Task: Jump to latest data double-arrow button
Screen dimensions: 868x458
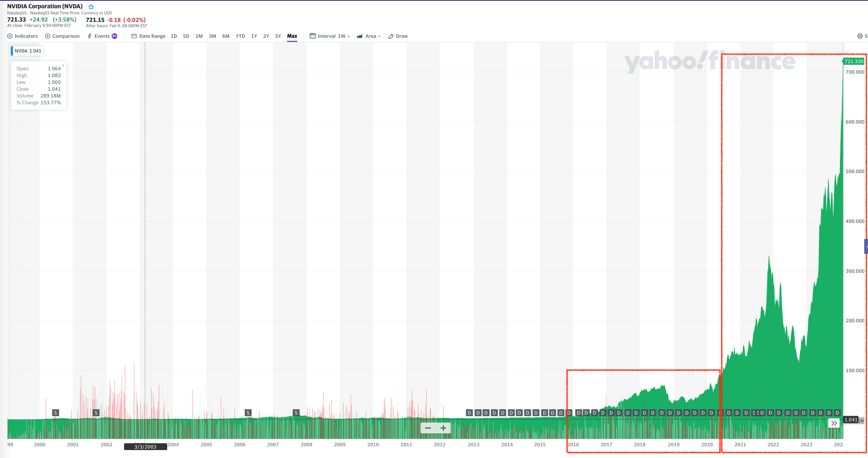Action: [x=834, y=423]
